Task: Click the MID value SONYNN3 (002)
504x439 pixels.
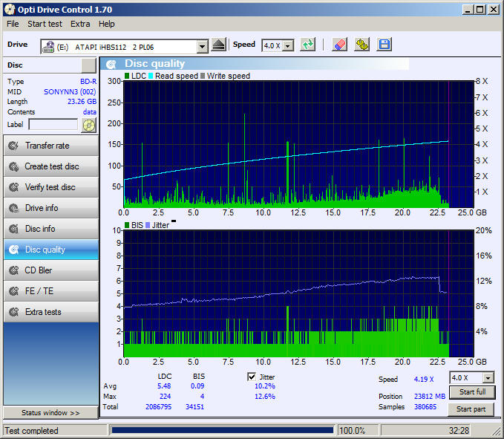Action: tap(70, 91)
